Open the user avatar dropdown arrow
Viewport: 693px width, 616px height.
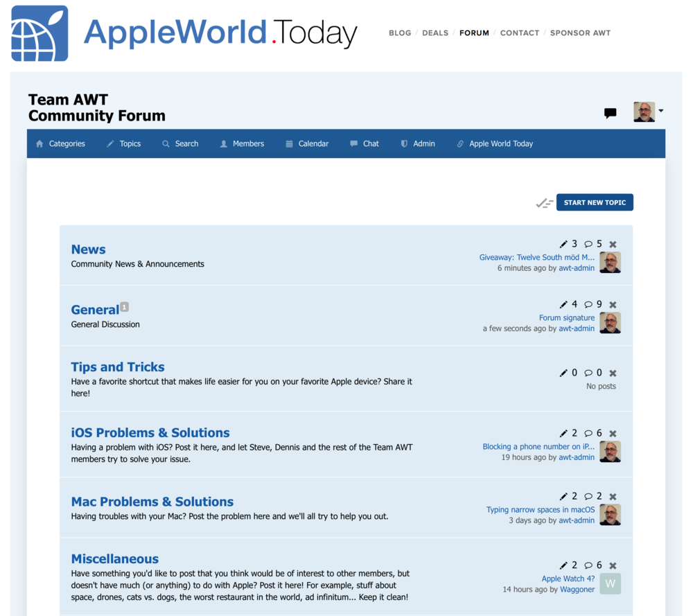(660, 110)
